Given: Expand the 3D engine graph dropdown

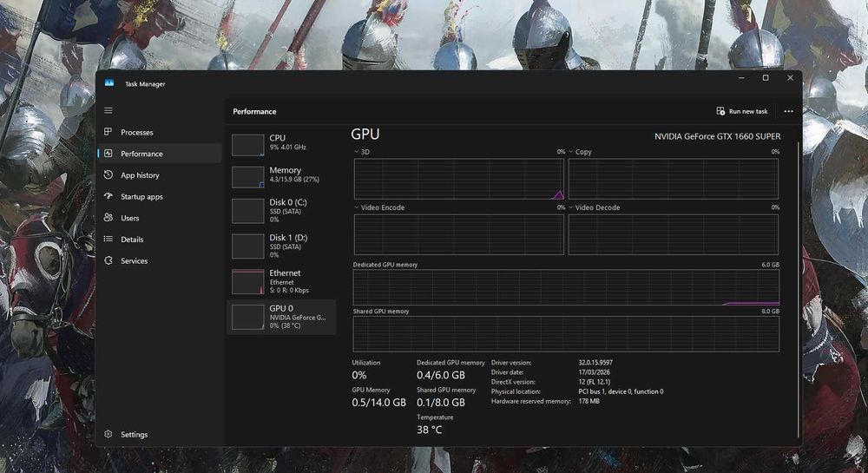Looking at the screenshot, I should coord(357,152).
